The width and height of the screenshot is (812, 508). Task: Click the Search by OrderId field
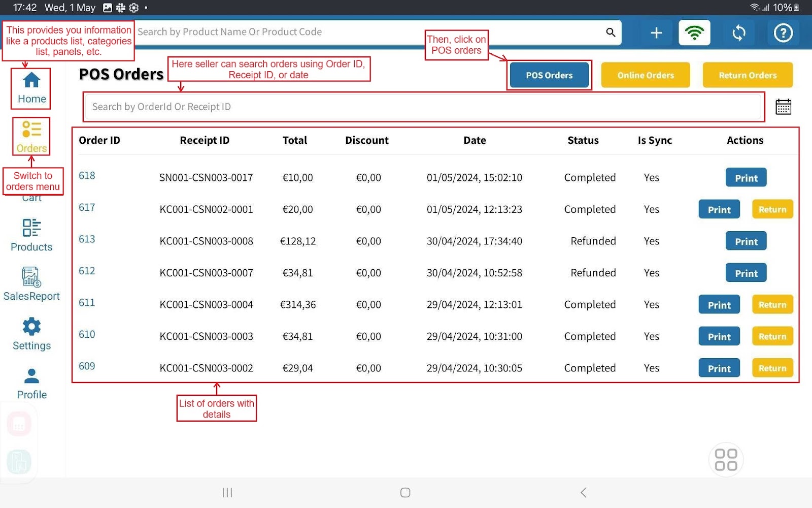click(422, 107)
